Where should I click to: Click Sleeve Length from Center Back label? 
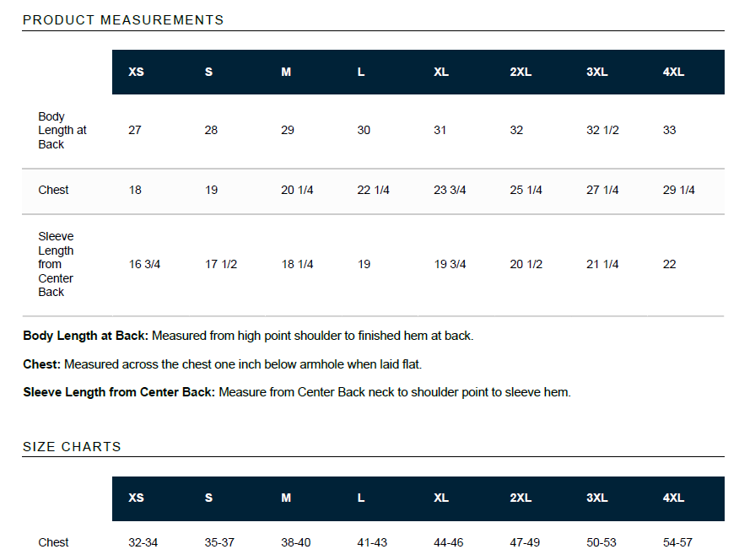tap(56, 264)
